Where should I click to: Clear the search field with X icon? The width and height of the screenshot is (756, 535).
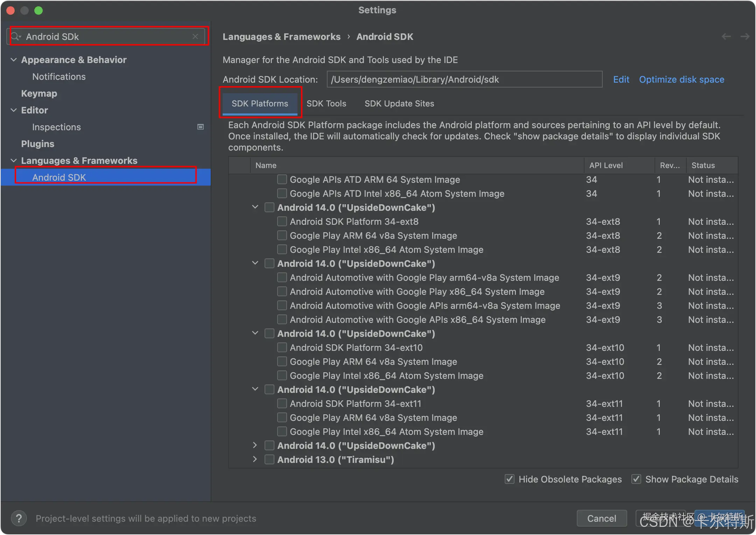(x=195, y=36)
